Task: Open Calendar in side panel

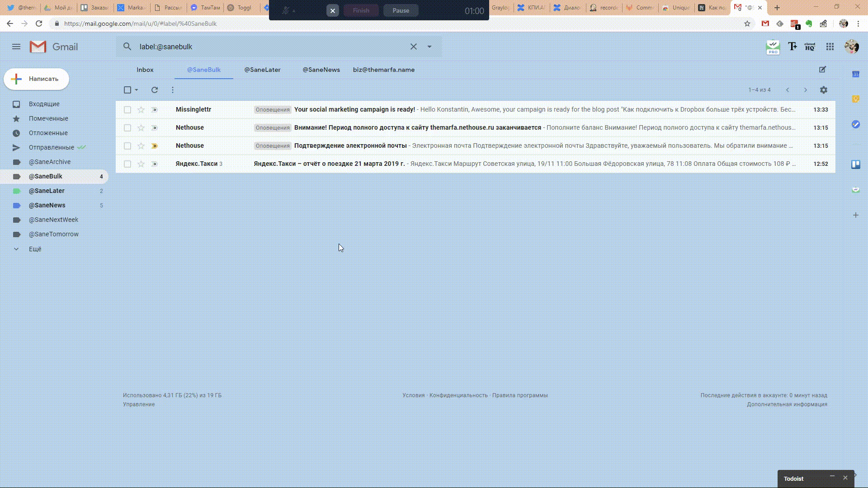Action: click(x=856, y=74)
